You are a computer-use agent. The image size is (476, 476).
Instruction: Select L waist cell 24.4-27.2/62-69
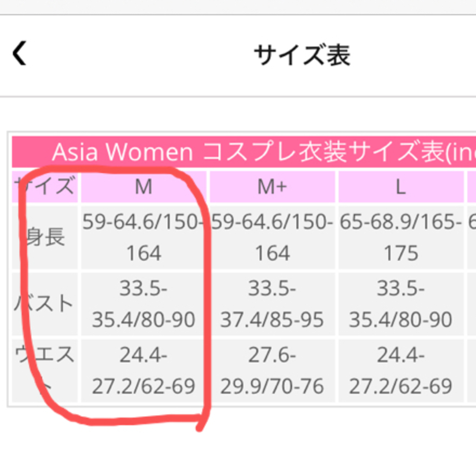400,370
